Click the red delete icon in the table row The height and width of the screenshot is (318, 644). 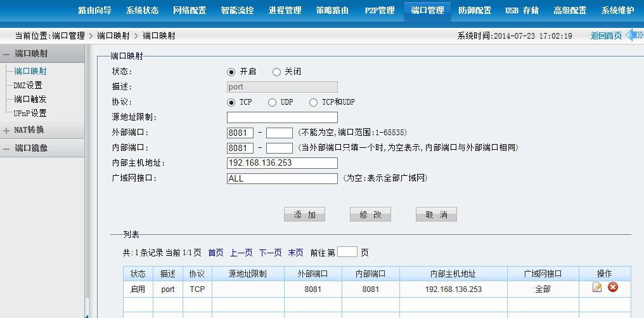click(613, 288)
